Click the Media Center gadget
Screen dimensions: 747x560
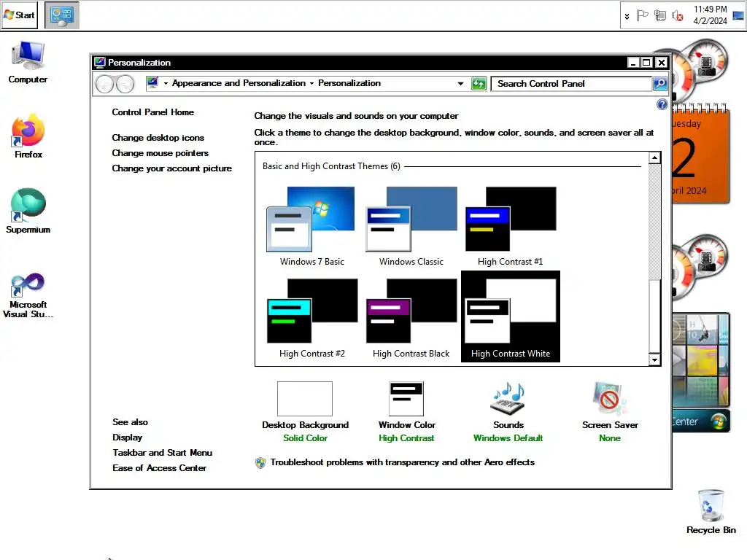(700, 421)
